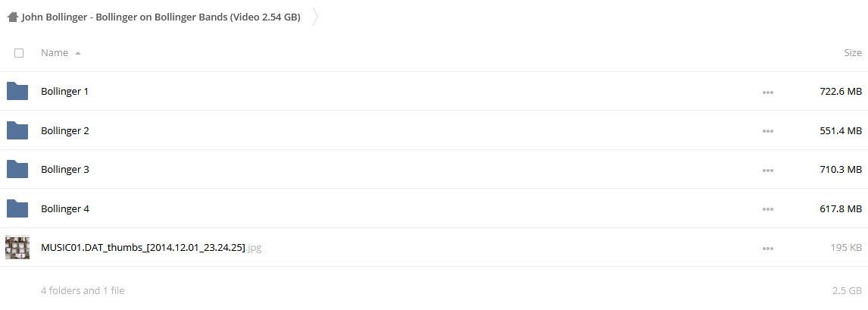Preview the MUSIC01.DAT_thumbs thumbnail image
The height and width of the screenshot is (310, 868).
[x=17, y=247]
